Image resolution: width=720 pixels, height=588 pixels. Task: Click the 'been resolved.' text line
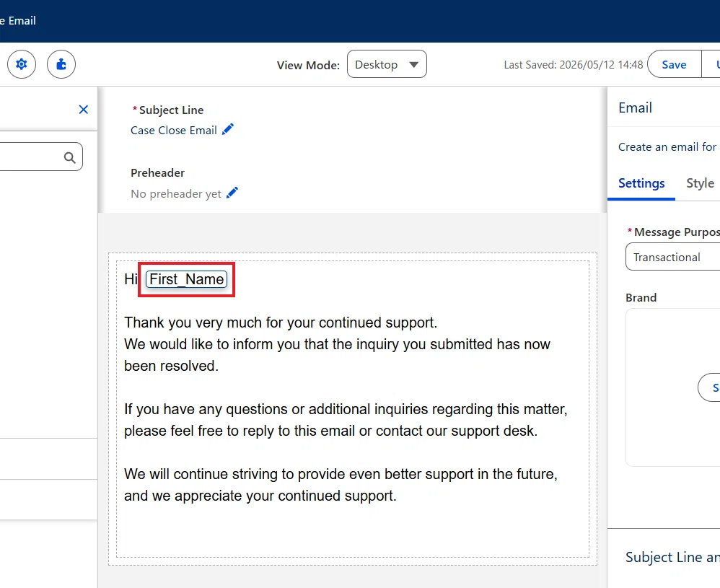click(171, 366)
